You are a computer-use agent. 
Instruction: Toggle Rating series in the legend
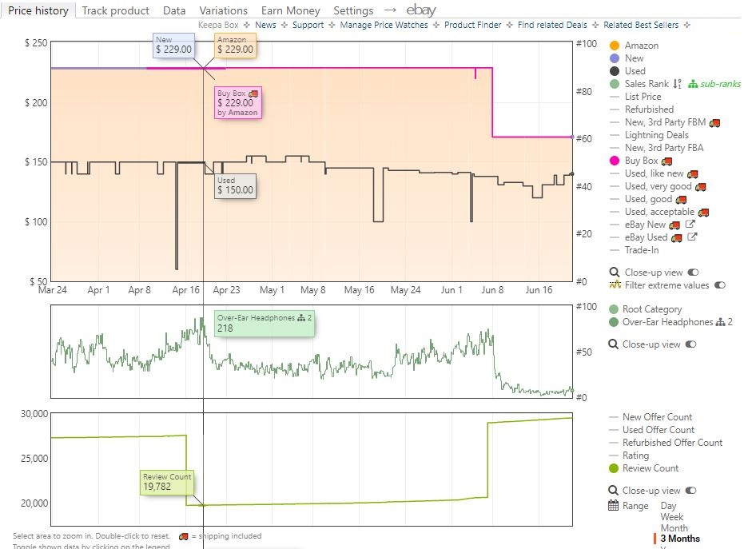pyautogui.click(x=635, y=456)
